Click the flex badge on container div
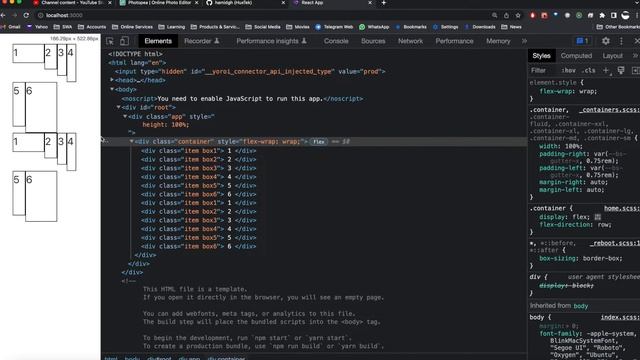640x360 pixels. 318,142
